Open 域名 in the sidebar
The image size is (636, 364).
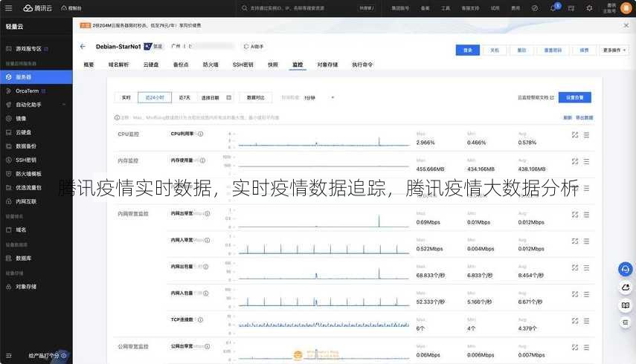[x=21, y=230]
